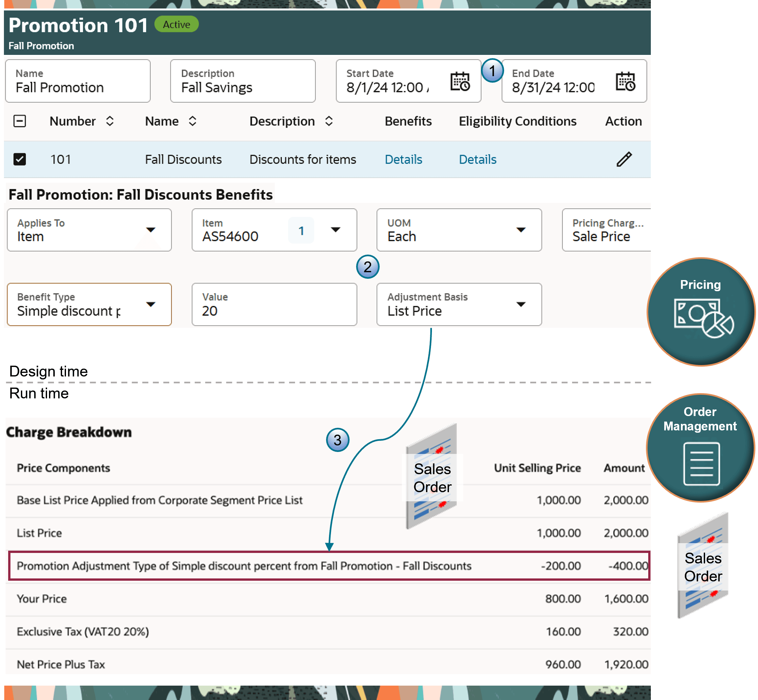Open the End Date calendar picker
Screen dimensions: 758x700
click(x=625, y=81)
